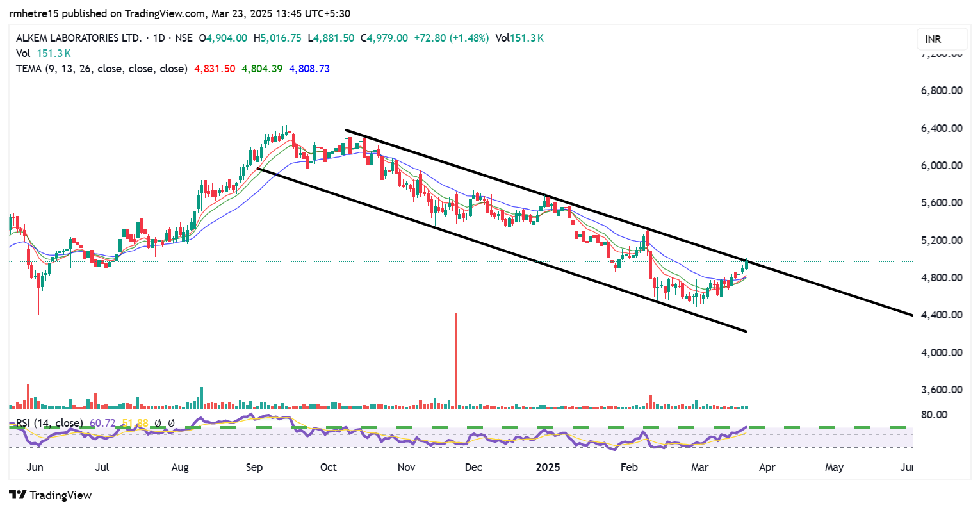This screenshot has width=980, height=510.
Task: Click the NSE exchange label
Action: point(184,38)
